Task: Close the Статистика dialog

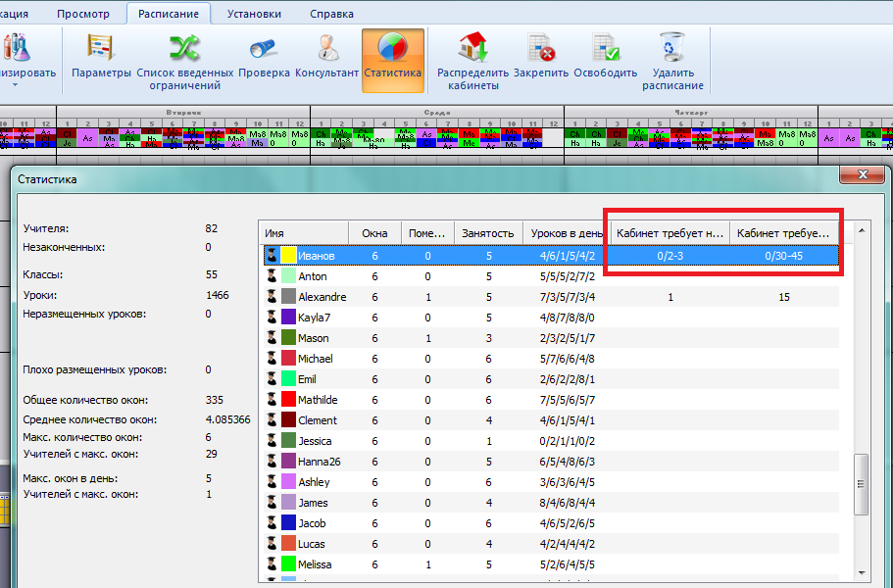Action: pyautogui.click(x=863, y=174)
